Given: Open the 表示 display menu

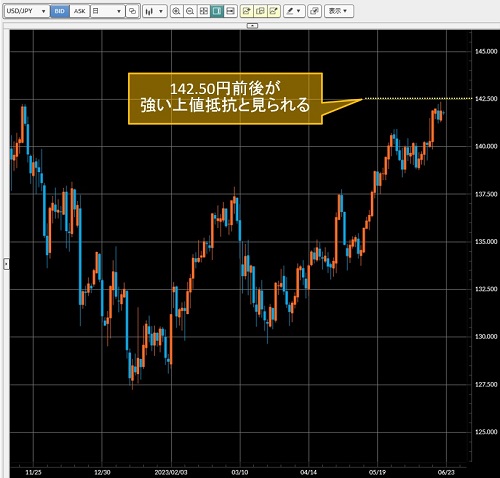Looking at the screenshot, I should pos(339,11).
